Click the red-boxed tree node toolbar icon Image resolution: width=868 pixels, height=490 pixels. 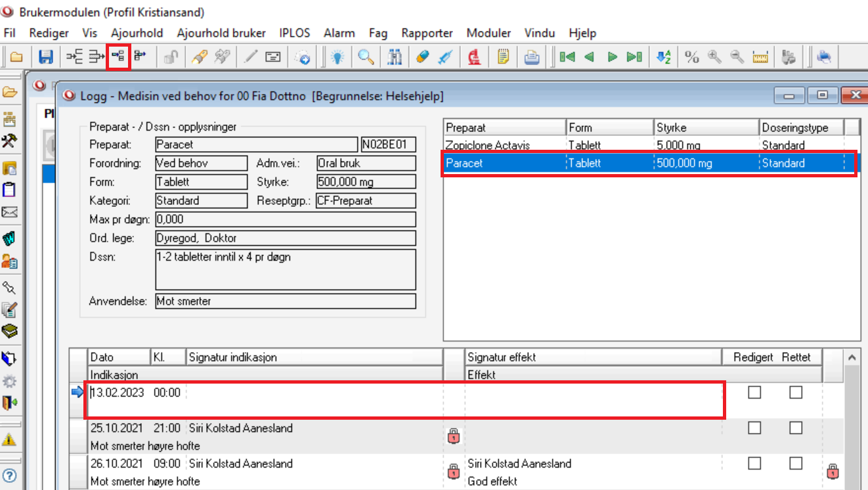(x=119, y=57)
